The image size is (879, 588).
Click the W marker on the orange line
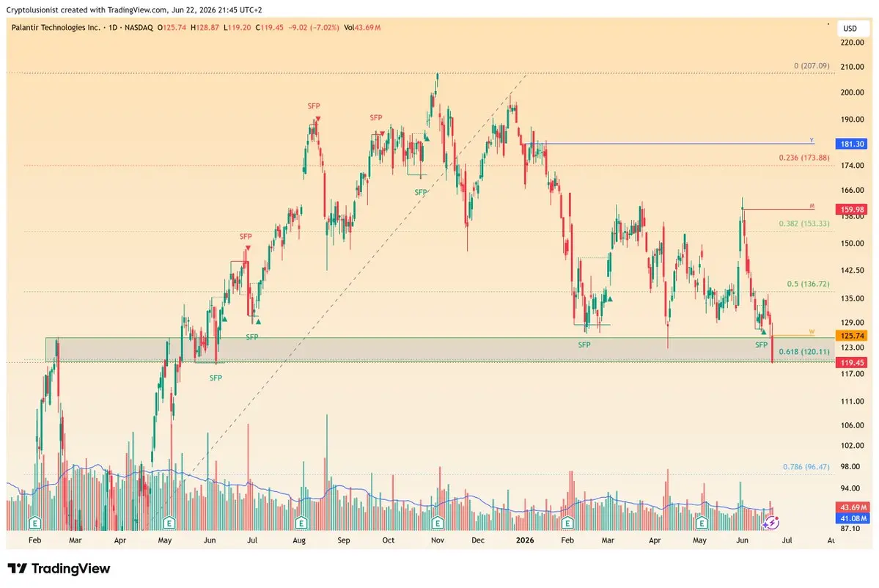point(811,332)
